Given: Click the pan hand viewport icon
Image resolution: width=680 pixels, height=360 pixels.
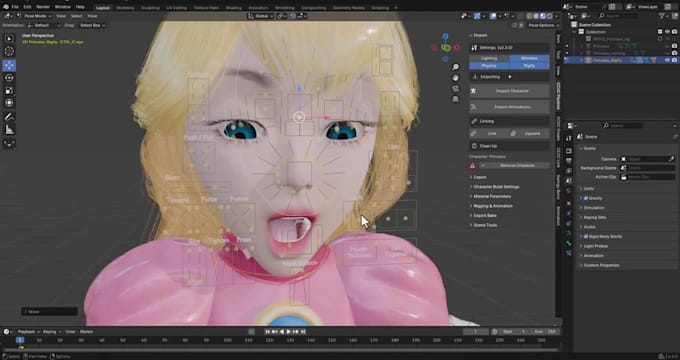Looking at the screenshot, I should (455, 78).
